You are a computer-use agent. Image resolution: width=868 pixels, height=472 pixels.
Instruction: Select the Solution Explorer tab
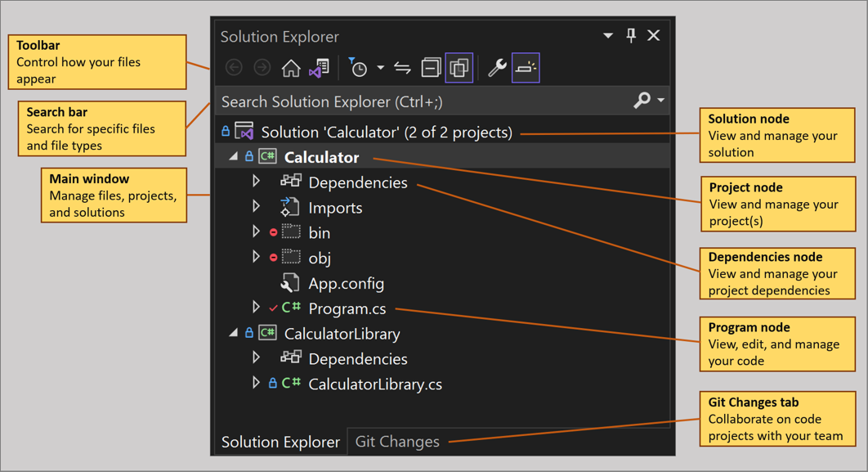coord(279,441)
